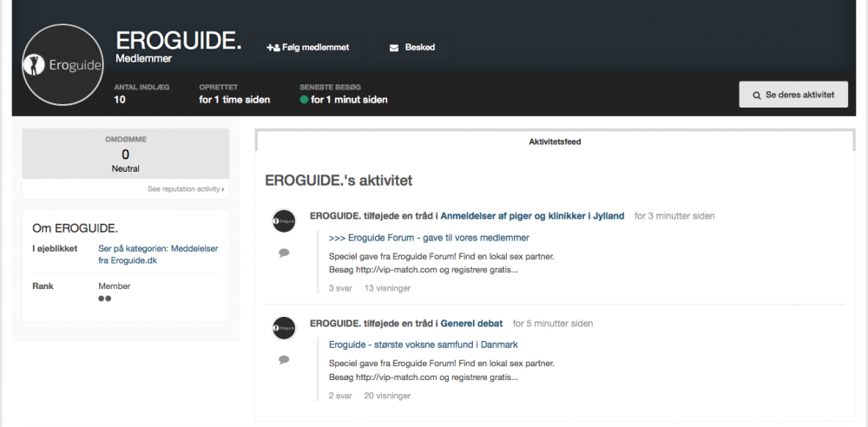Select the Aktivitetsfeed tab

(555, 141)
